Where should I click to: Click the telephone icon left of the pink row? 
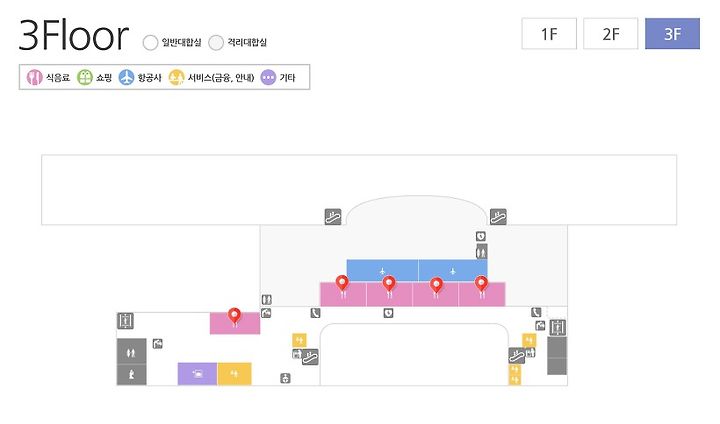(315, 313)
